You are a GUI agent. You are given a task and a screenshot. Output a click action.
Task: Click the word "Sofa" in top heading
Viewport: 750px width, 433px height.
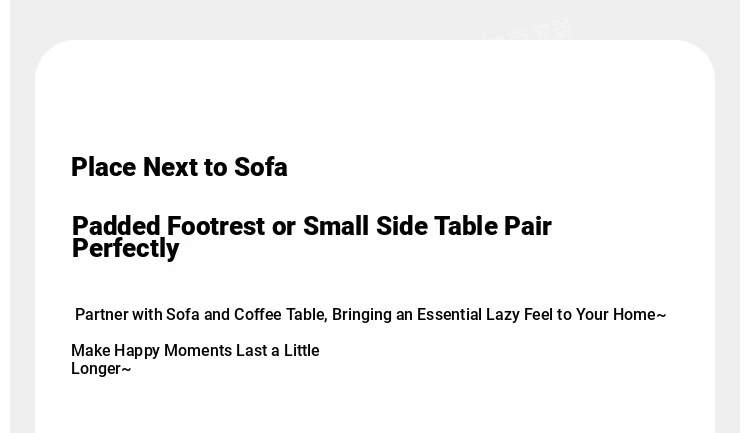tap(261, 167)
